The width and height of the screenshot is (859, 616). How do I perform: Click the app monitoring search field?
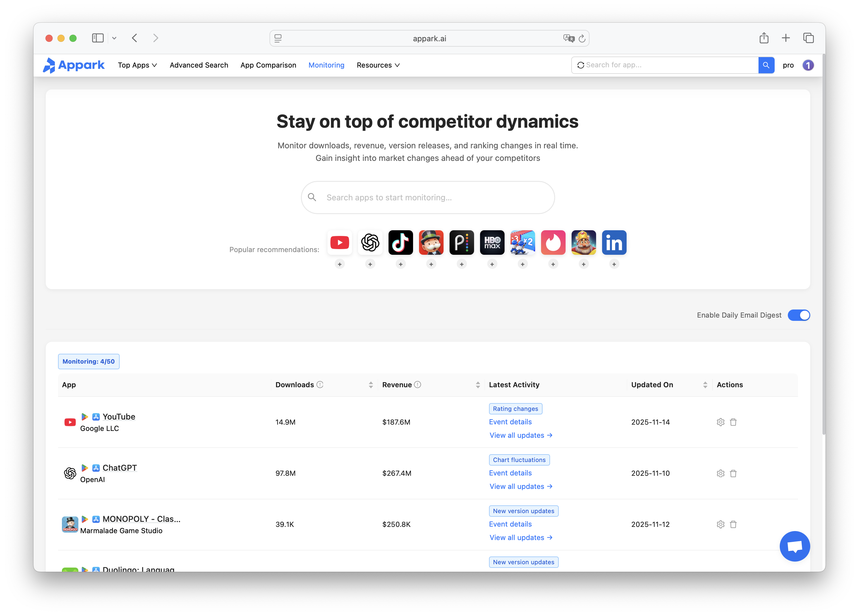(428, 197)
